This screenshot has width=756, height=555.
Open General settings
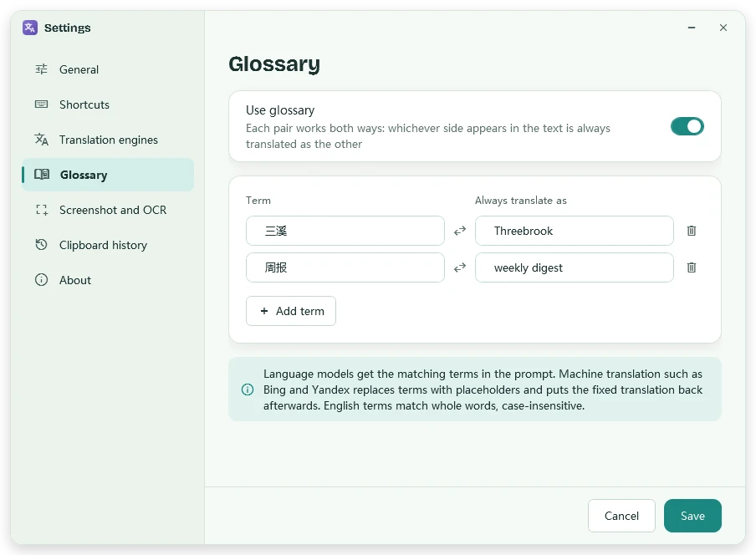pos(108,69)
